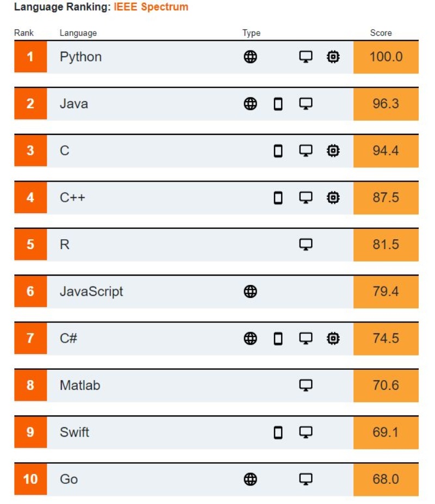Click the desktop monitor icon for Matlab
Screen dimensions: 435x504
point(306,385)
